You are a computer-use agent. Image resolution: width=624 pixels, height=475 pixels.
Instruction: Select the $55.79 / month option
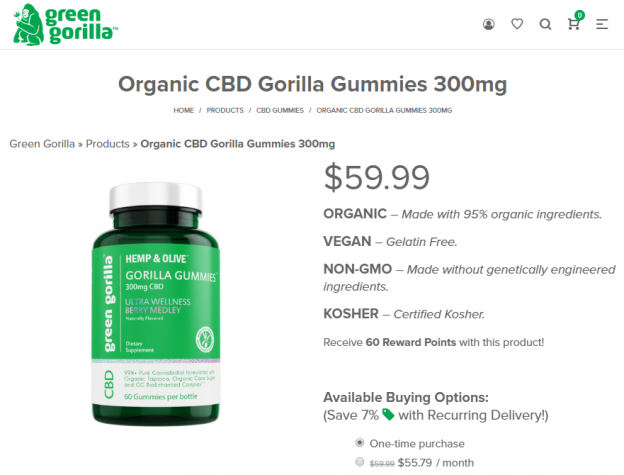[x=360, y=461]
